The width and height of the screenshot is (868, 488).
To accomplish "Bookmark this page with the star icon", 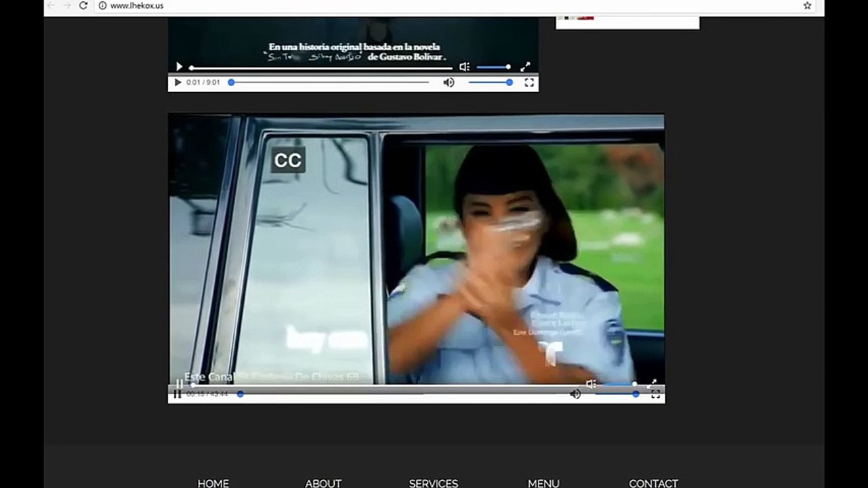I will [807, 5].
